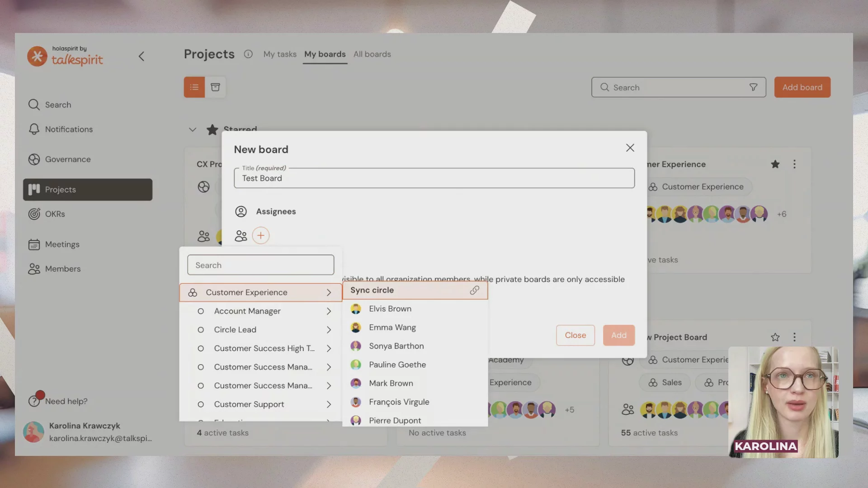
Task: Open Notifications in the sidebar
Action: coord(61,129)
